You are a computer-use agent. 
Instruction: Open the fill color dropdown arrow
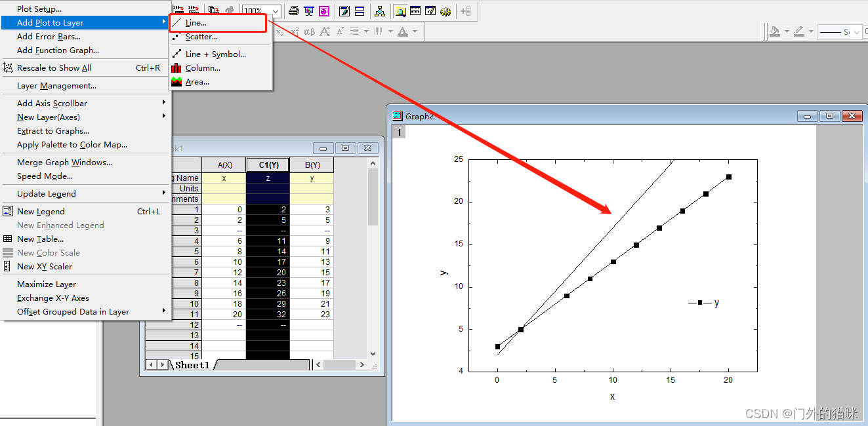(x=787, y=31)
